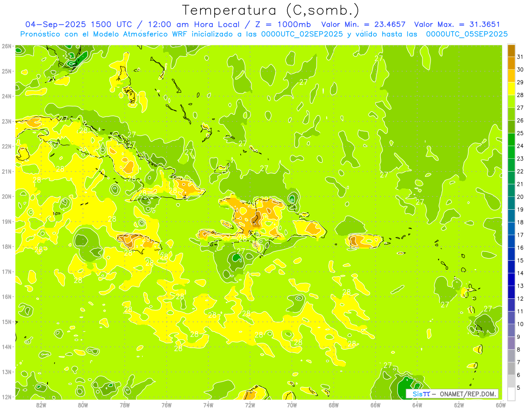Select the dark orange swatch above 31
The width and height of the screenshot is (532, 411).
[x=512, y=51]
